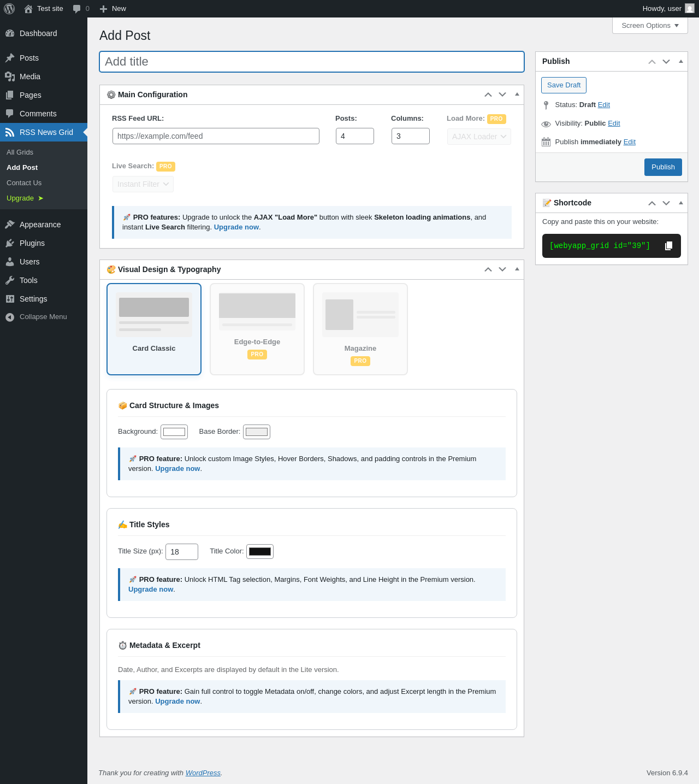The height and width of the screenshot is (784, 699).
Task: Click the blue Publish button
Action: pyautogui.click(x=663, y=167)
